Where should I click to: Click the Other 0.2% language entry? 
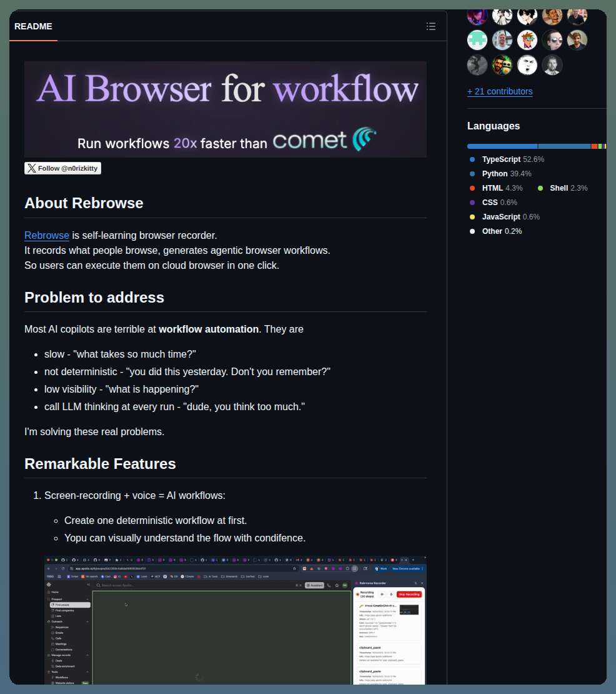[495, 231]
